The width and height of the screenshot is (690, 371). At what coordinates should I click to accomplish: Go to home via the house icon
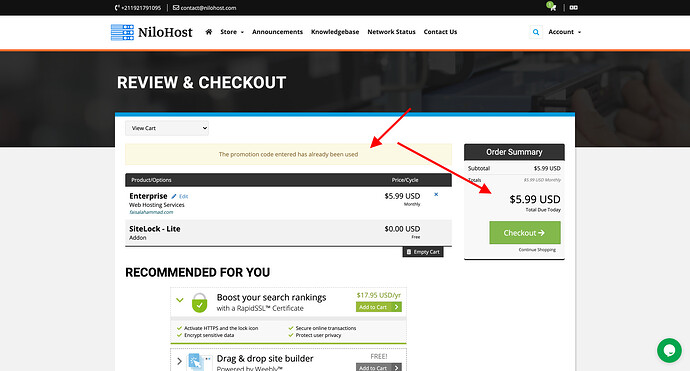[x=209, y=32]
